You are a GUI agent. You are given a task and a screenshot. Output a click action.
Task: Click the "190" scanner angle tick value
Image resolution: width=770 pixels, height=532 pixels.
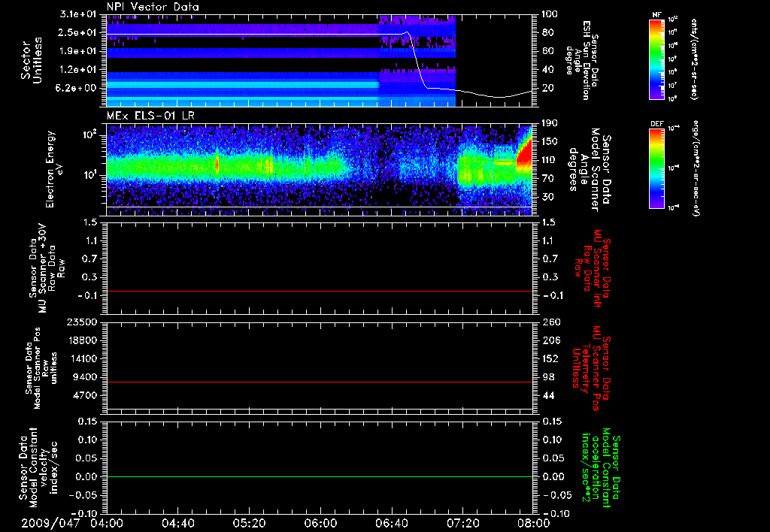550,123
